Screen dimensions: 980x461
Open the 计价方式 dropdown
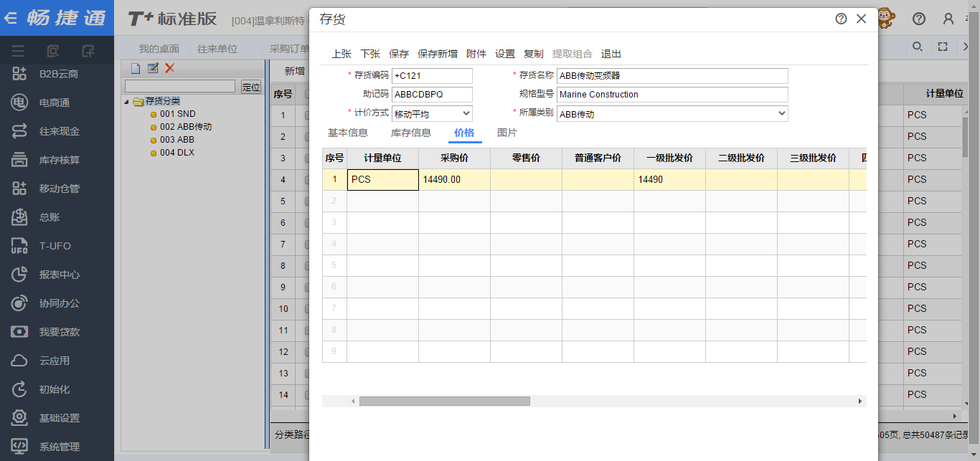tap(433, 113)
